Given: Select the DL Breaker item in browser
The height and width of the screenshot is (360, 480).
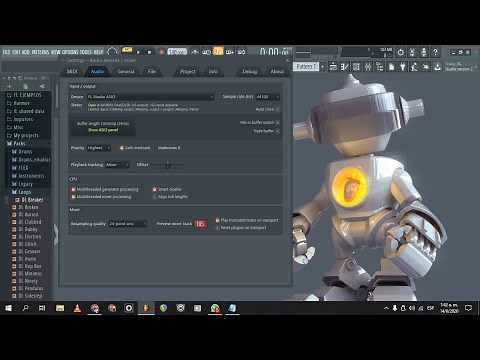Looking at the screenshot, I should pyautogui.click(x=32, y=200).
